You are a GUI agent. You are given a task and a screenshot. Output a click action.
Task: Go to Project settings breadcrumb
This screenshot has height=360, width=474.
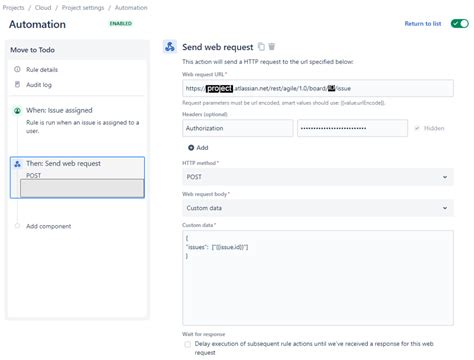tap(83, 8)
